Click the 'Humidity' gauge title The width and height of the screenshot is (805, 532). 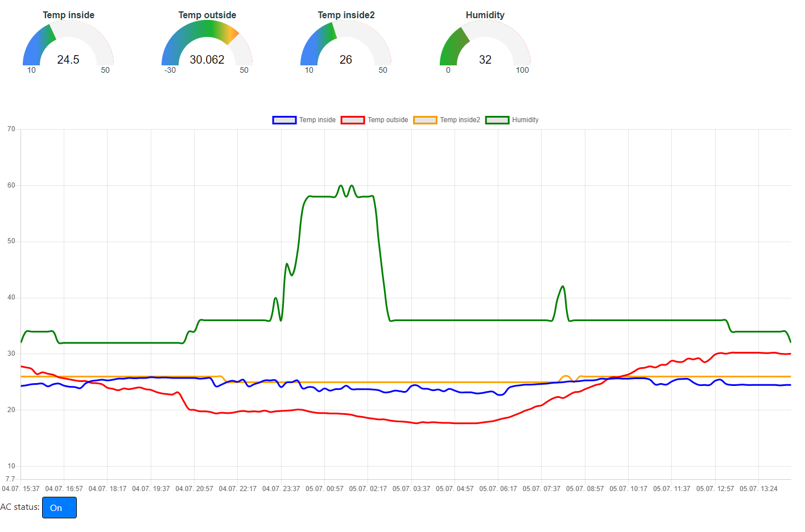click(x=485, y=15)
